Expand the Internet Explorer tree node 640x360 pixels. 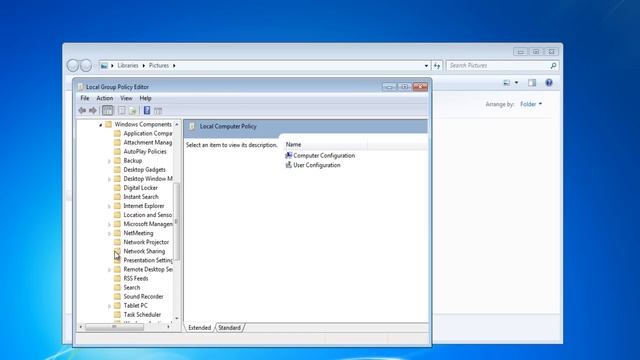[x=109, y=207]
